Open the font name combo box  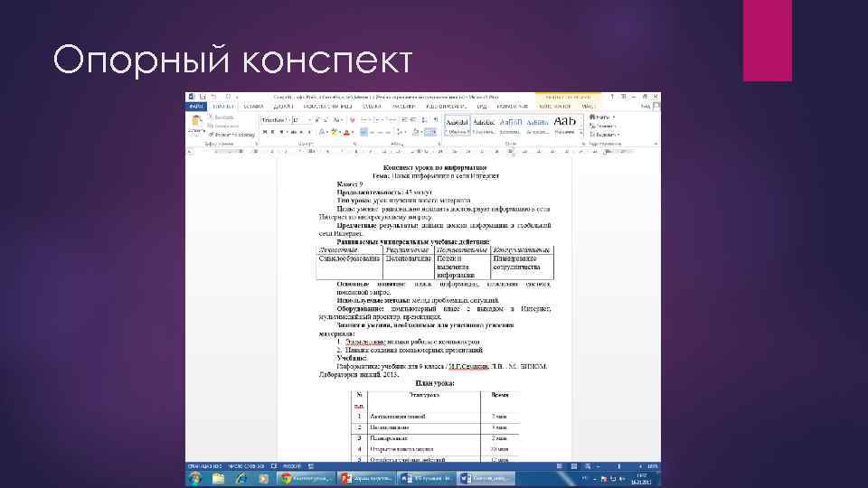pos(275,120)
